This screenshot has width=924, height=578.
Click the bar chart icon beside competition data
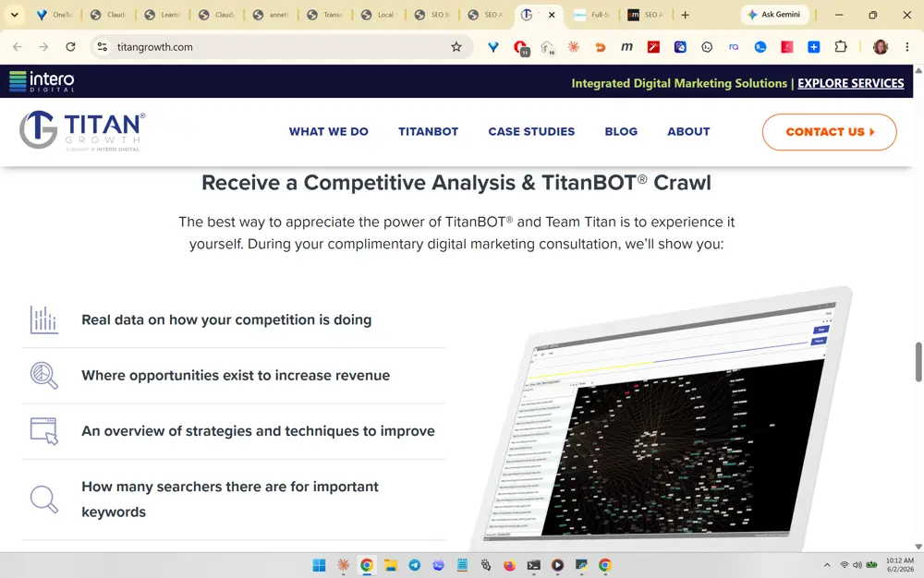(44, 320)
